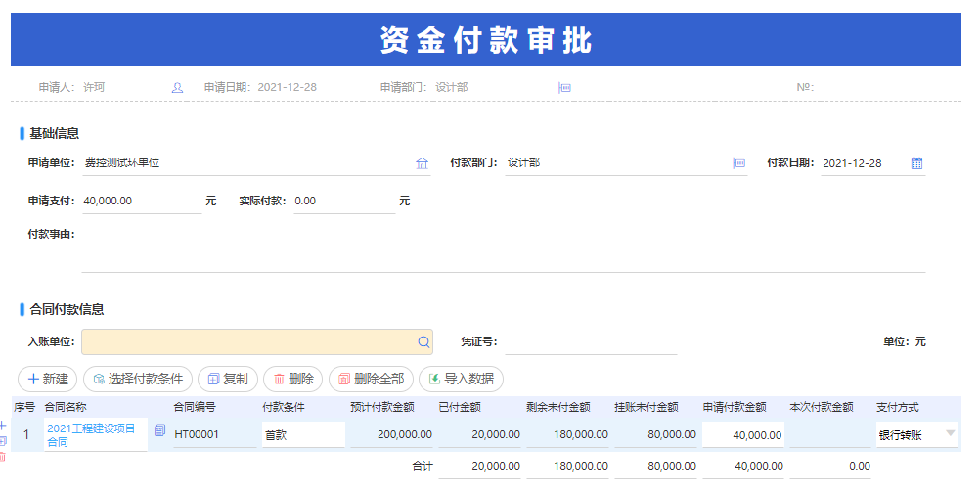The height and width of the screenshot is (496, 980).
Task: Click the copy-row icon beside row 1
Action: tap(3, 441)
